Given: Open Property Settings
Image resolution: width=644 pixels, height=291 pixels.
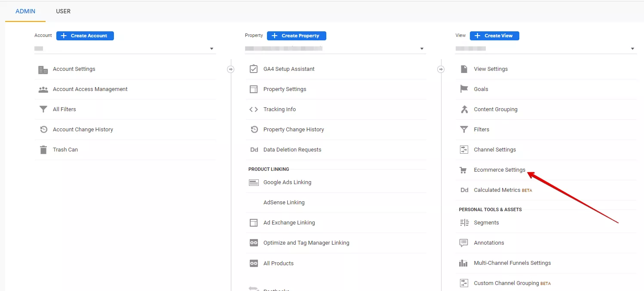Looking at the screenshot, I should tap(285, 89).
